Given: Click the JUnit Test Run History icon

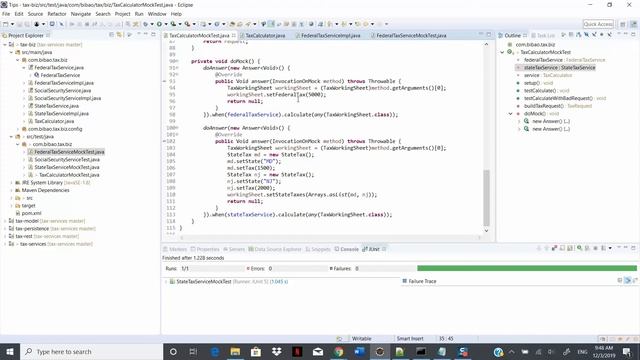Looking at the screenshot, I should 603,248.
